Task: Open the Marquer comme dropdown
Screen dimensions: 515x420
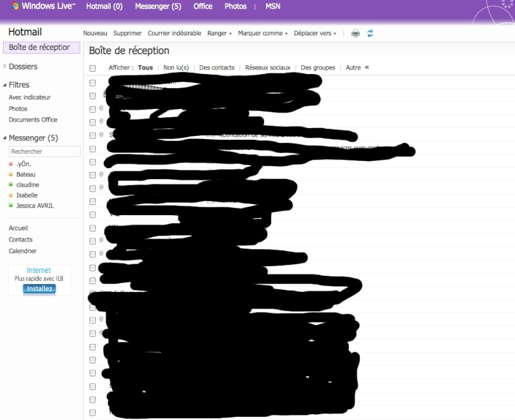Action: pos(263,33)
